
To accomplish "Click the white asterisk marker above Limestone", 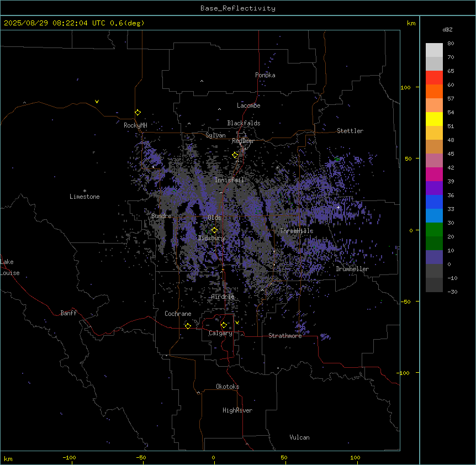I will [84, 191].
